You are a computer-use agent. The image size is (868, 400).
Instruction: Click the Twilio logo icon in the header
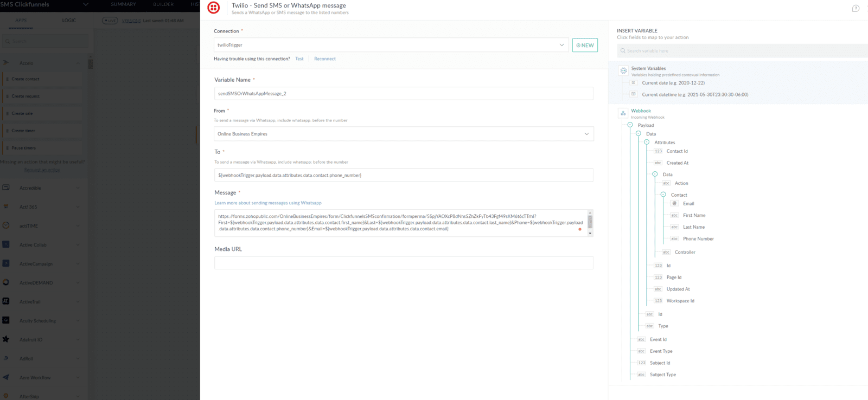coord(214,8)
